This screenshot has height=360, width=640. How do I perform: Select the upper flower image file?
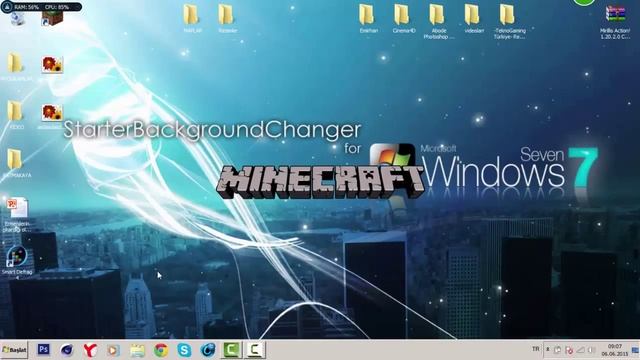coord(52,64)
